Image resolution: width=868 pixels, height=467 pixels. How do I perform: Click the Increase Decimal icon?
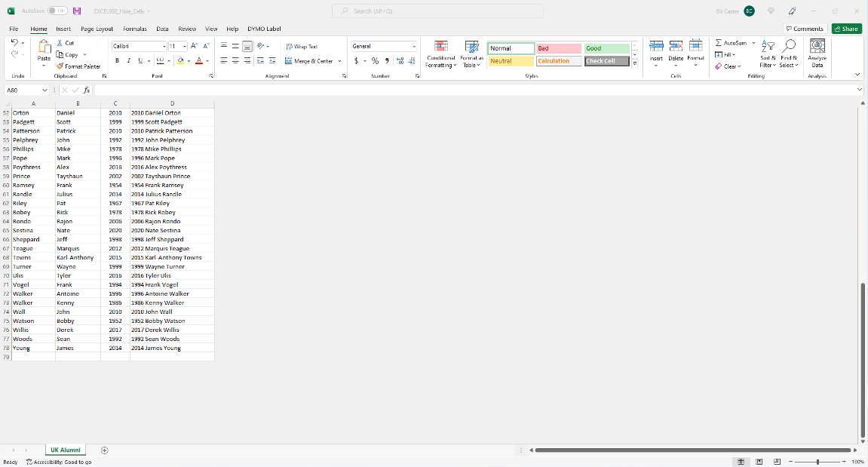point(400,61)
